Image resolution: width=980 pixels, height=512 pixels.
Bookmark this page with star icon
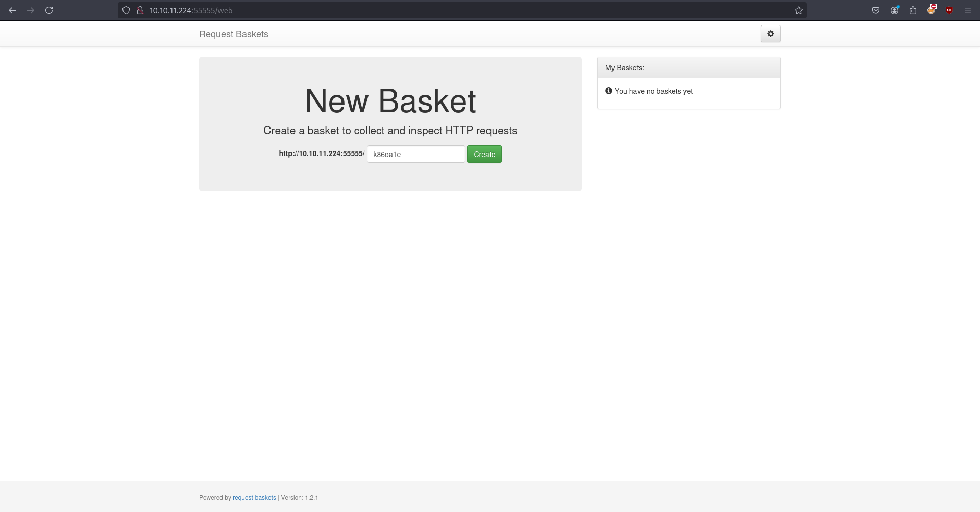(x=799, y=10)
